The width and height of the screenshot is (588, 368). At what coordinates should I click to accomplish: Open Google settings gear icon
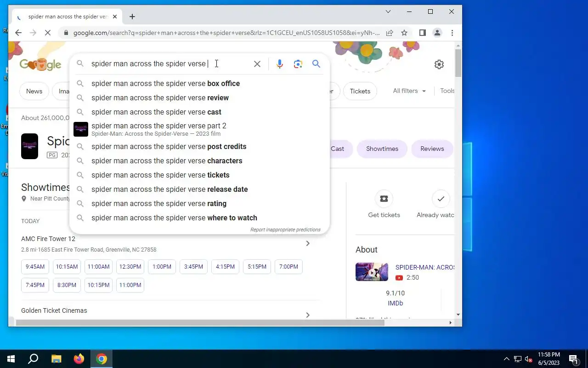point(439,64)
